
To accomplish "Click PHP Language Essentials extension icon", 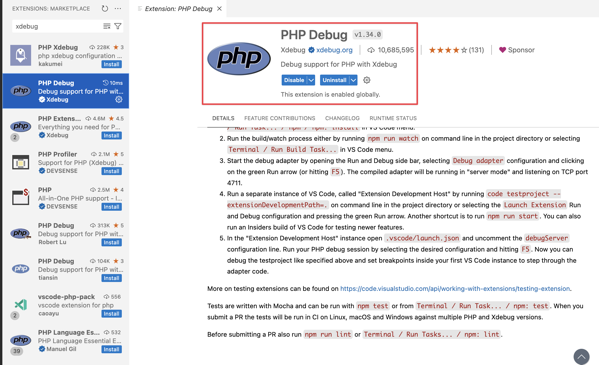I will pos(21,340).
